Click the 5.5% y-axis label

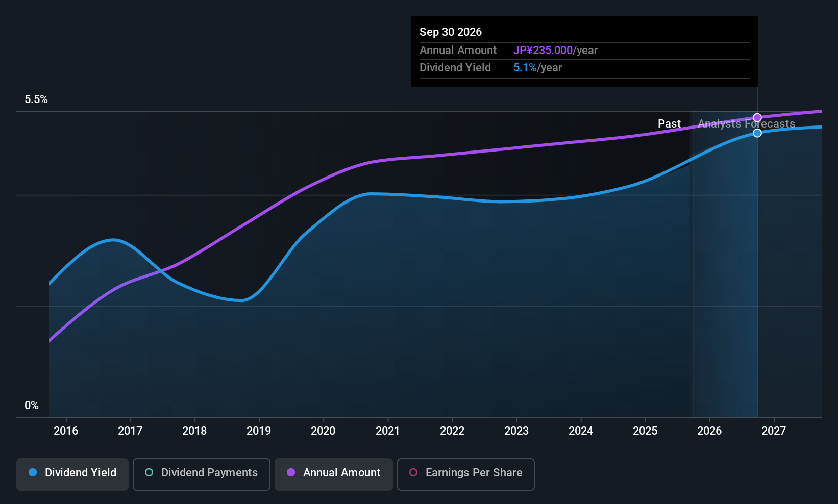pyautogui.click(x=36, y=99)
